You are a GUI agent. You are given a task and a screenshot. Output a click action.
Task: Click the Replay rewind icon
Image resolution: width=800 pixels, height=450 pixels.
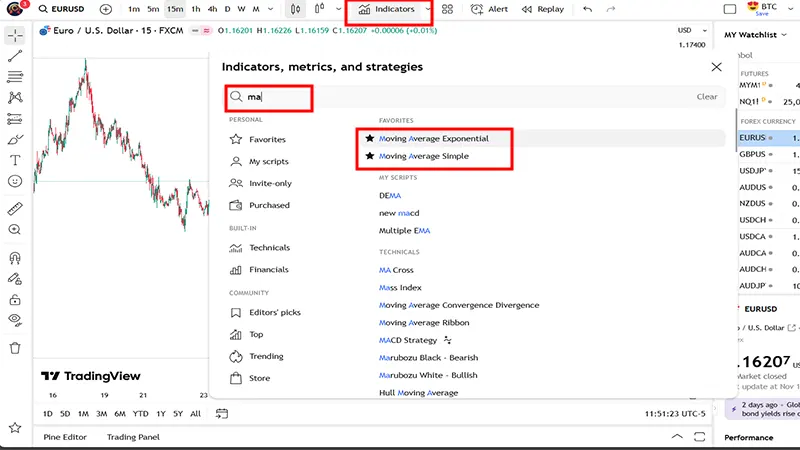pyautogui.click(x=527, y=9)
